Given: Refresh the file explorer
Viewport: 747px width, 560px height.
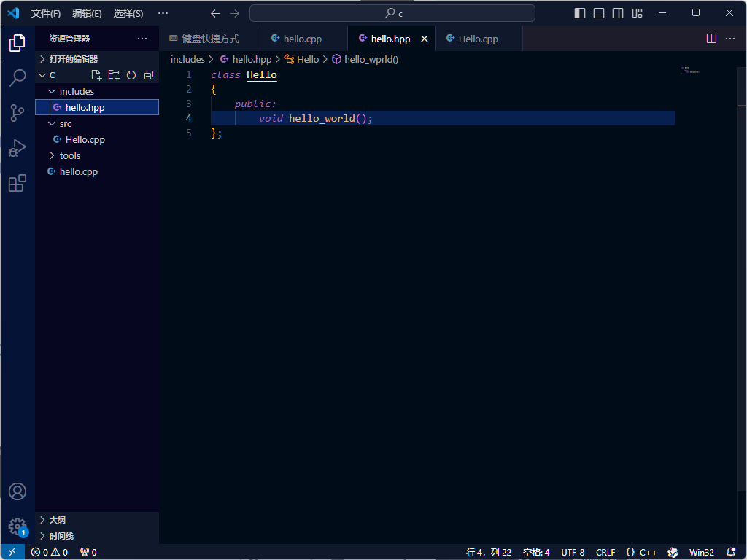Looking at the screenshot, I should click(131, 74).
